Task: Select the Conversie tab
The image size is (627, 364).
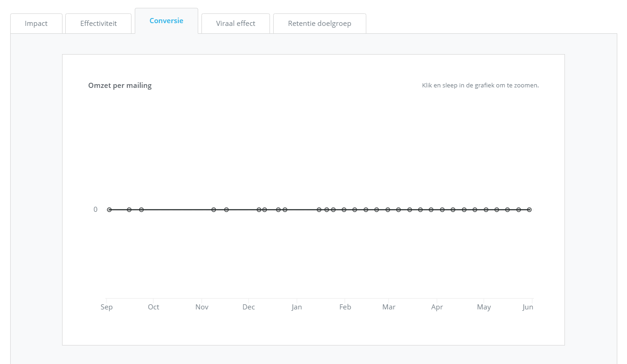Action: click(x=166, y=21)
